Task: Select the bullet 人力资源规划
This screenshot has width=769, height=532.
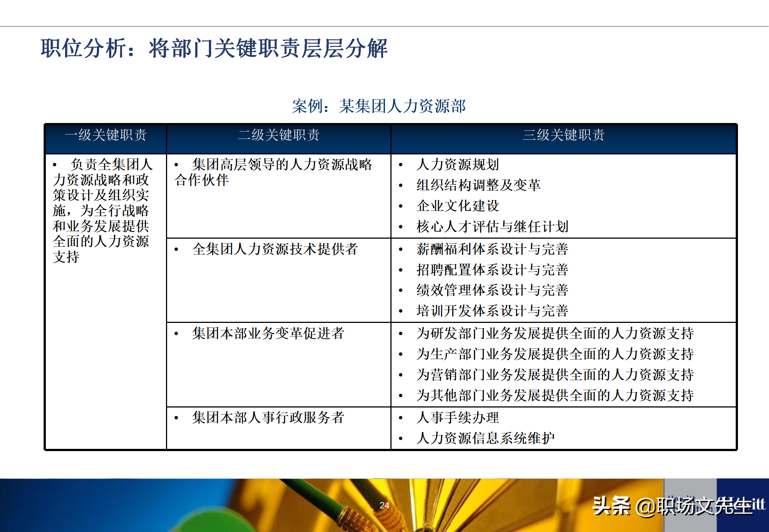Action: 458,164
